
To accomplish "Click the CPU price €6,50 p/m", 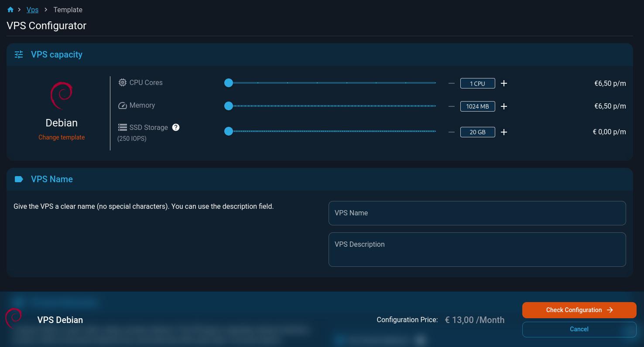I will 610,83.
